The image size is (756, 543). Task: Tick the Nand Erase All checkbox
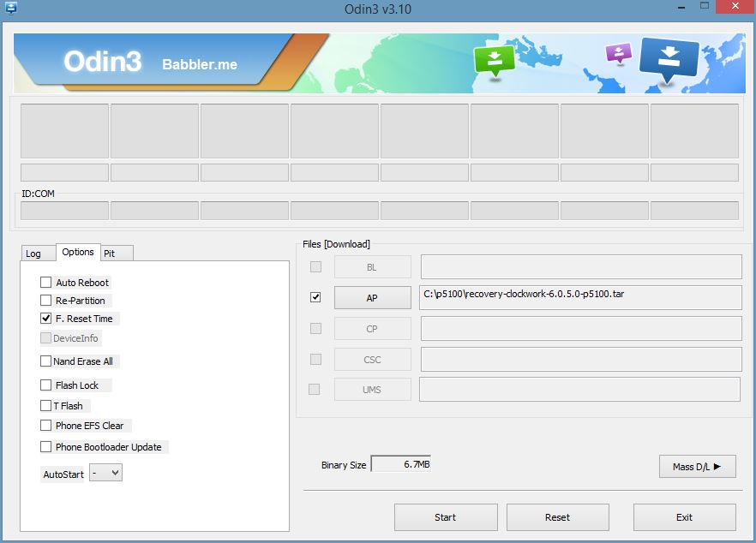[45, 361]
